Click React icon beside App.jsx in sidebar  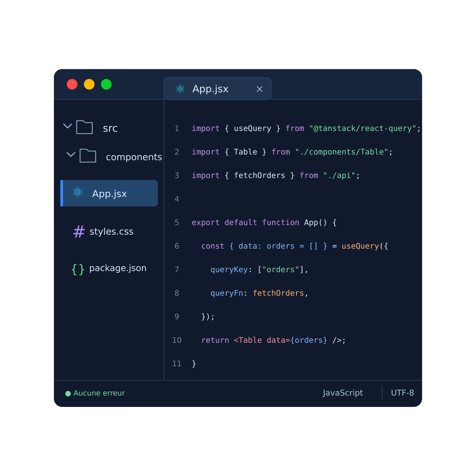(x=78, y=192)
